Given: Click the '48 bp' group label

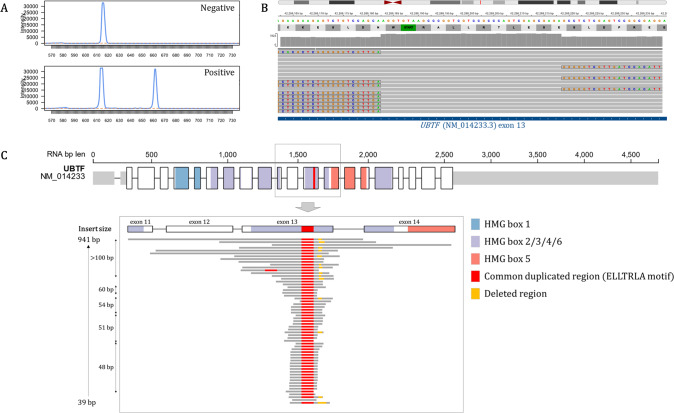Looking at the screenshot, I should click(x=106, y=367).
